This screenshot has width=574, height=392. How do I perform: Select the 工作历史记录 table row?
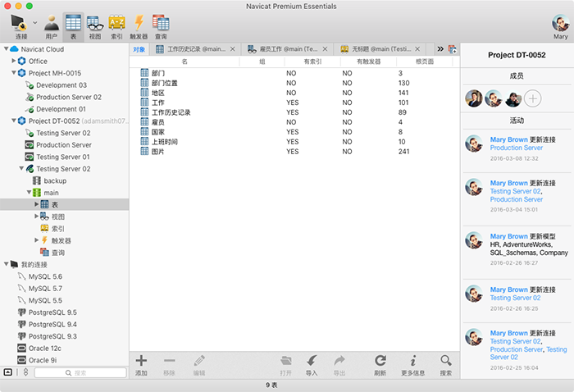294,112
